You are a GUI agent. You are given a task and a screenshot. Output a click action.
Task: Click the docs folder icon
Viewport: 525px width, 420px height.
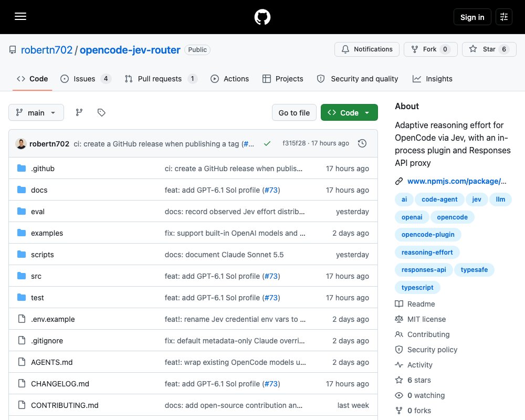click(22, 190)
